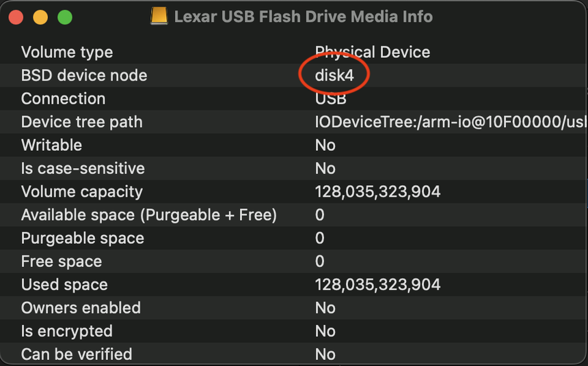Click the green zoom window button
Viewport: 588px width, 366px height.
[65, 17]
